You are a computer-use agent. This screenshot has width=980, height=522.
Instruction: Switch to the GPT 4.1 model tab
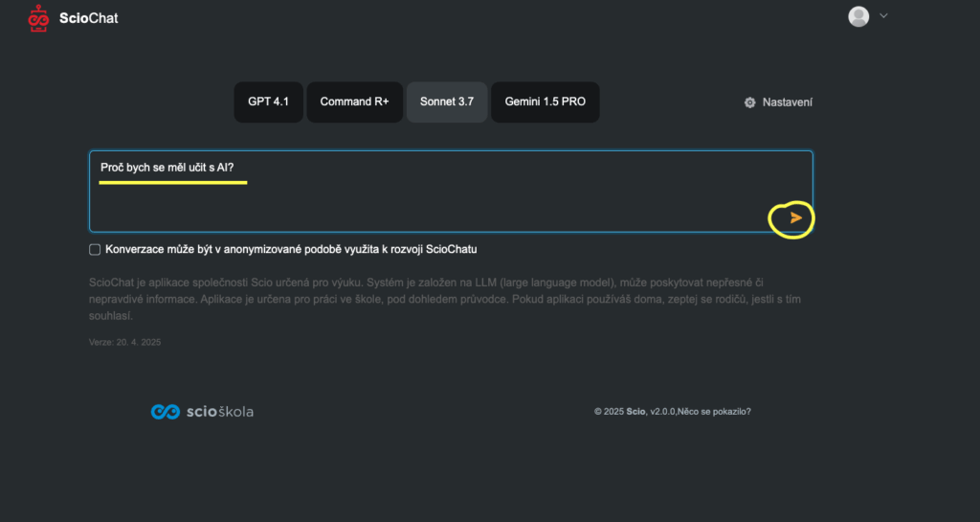[268, 102]
